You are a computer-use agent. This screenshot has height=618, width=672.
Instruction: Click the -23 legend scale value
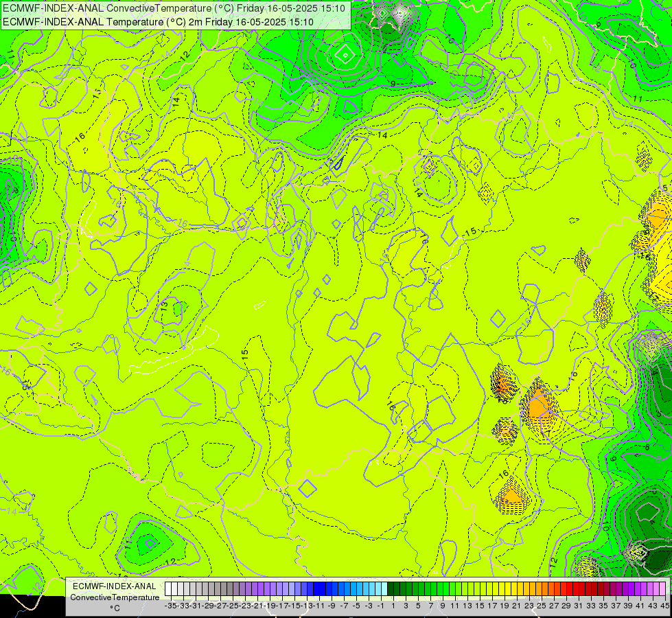(245, 606)
